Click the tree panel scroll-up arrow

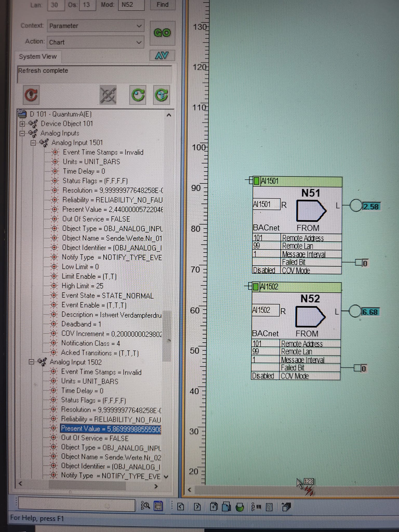[x=169, y=115]
